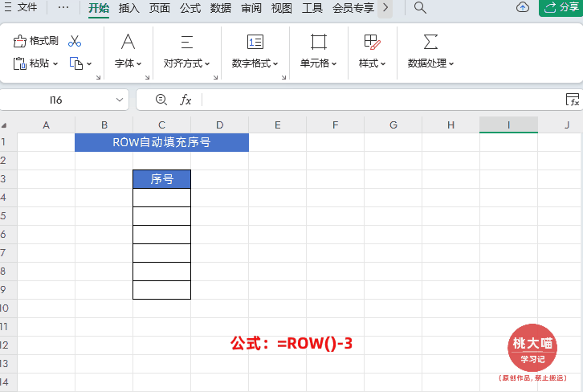Viewport: 583px width, 392px height.
Task: Click the cloud upload sync icon
Action: click(x=523, y=7)
